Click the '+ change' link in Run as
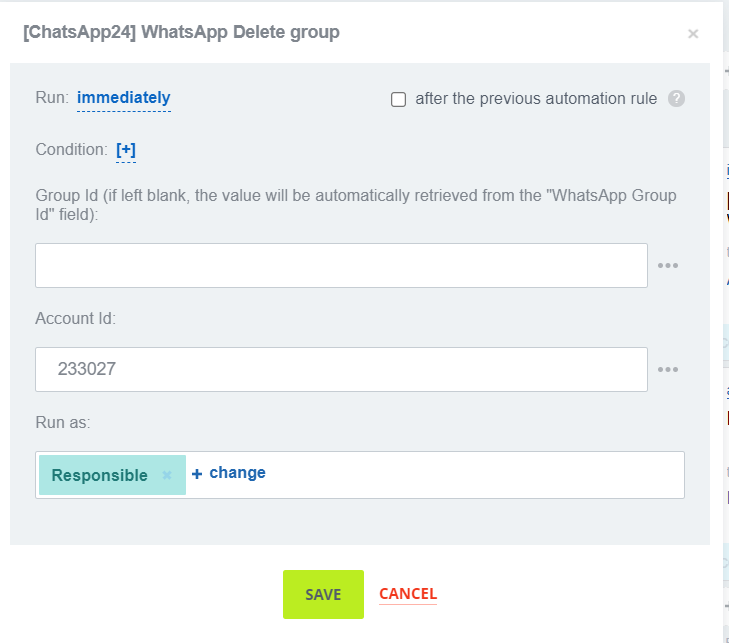Viewport: 729px width, 643px height. point(229,473)
